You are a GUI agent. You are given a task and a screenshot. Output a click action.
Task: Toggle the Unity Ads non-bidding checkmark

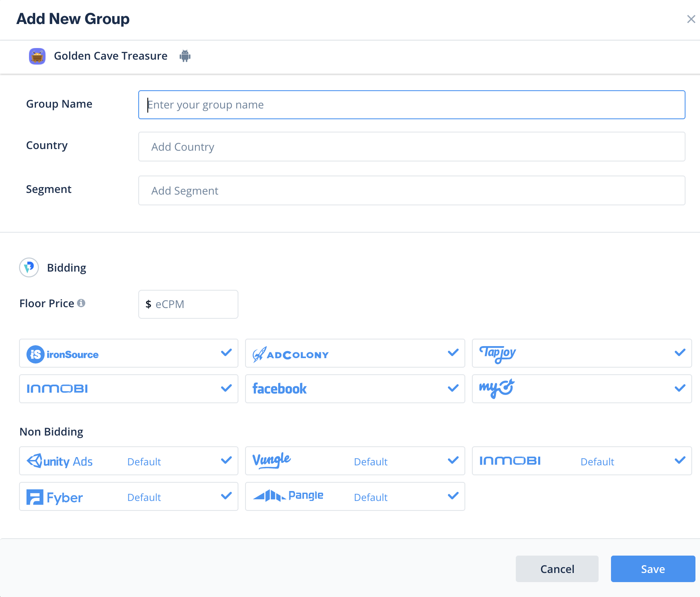click(x=226, y=460)
